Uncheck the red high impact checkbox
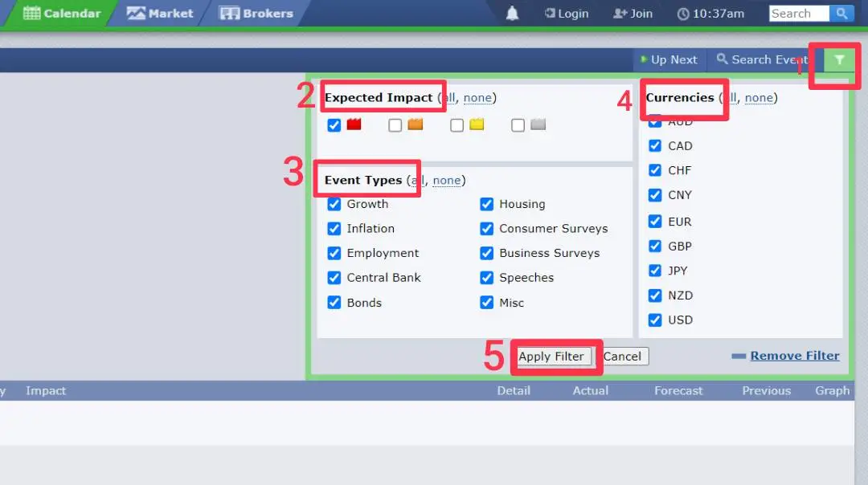868x485 pixels. click(334, 125)
